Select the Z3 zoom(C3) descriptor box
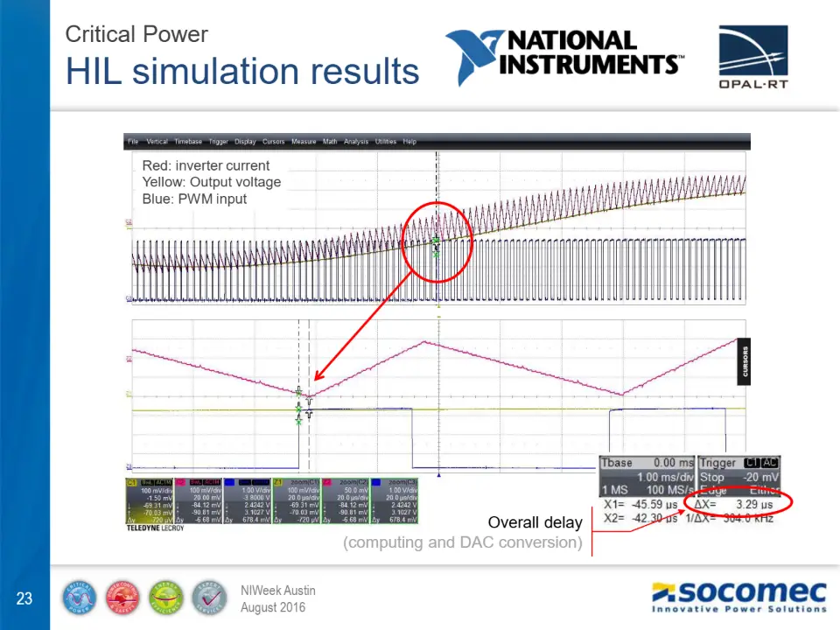Screen dimensions: 840x630 point(395,500)
